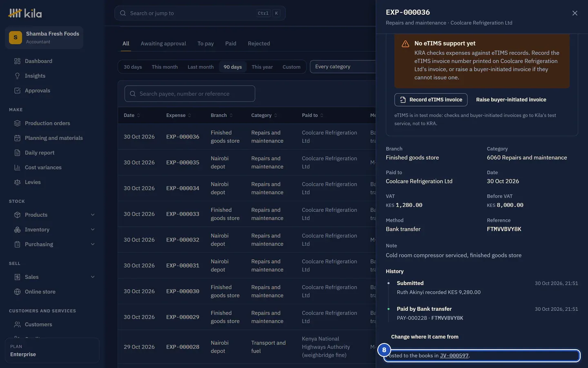Open the Rejected tab
The height and width of the screenshot is (368, 588).
click(259, 43)
